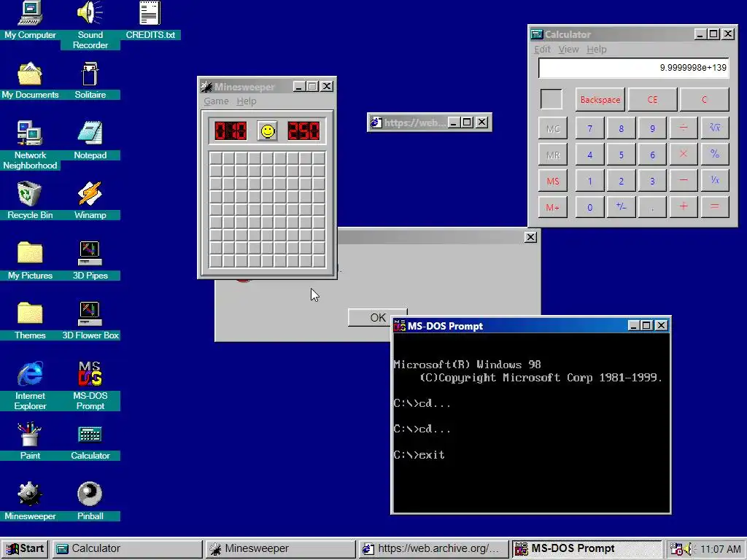This screenshot has width=747, height=560.
Task: Click the MC memory clear button
Action: (553, 128)
